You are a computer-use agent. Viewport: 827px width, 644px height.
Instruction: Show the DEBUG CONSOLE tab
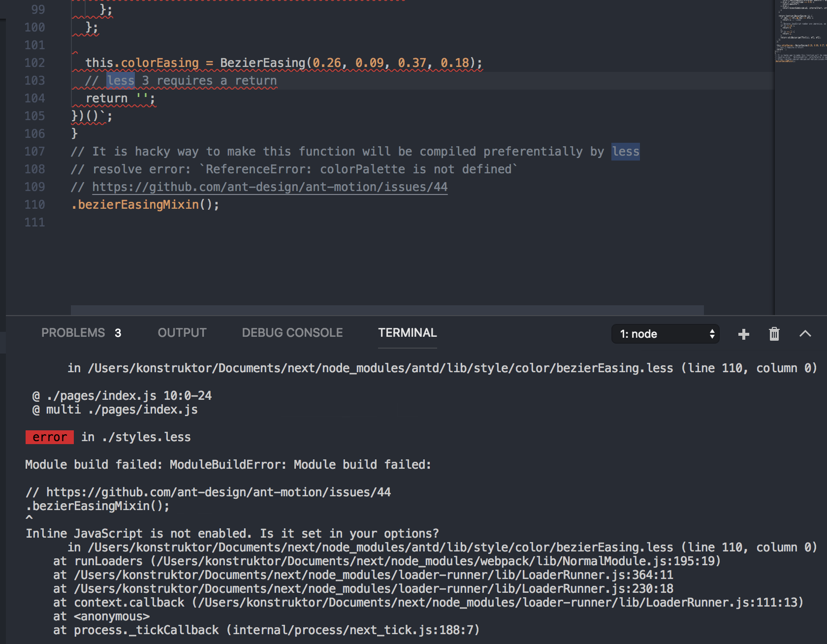(x=292, y=333)
